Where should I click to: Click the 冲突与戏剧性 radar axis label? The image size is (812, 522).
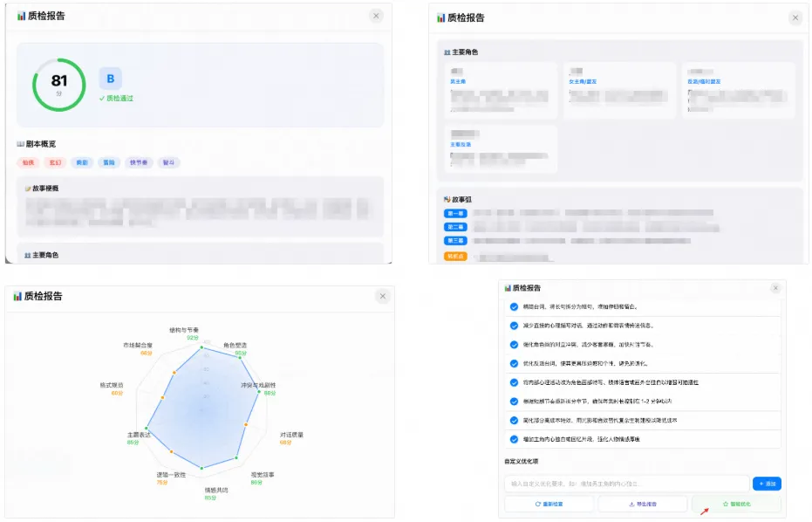pos(258,385)
